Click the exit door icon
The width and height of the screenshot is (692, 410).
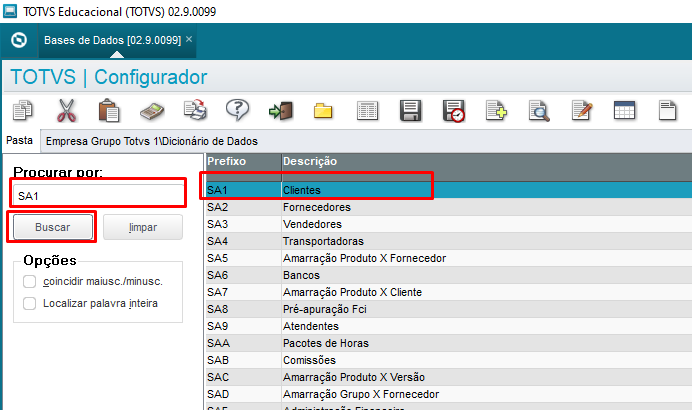[281, 111]
